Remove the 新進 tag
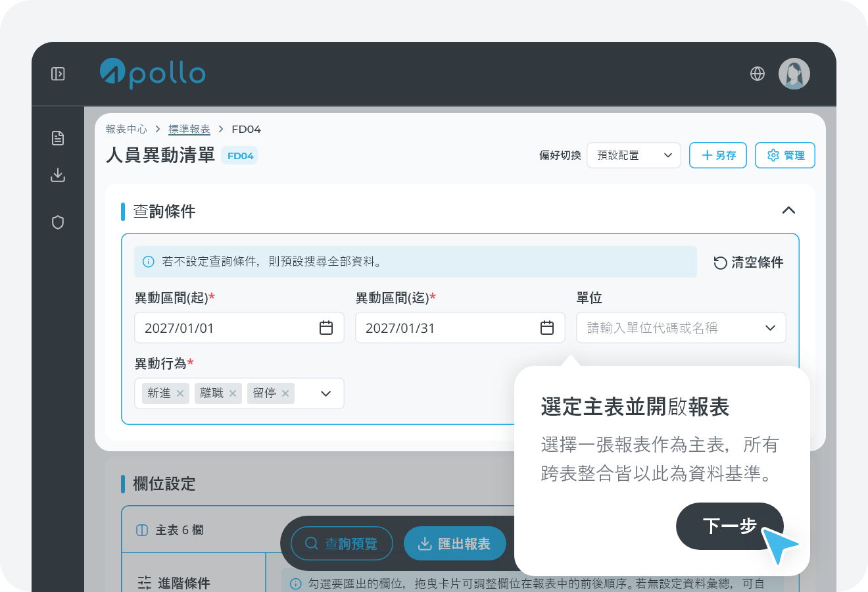This screenshot has width=868, height=592. (x=180, y=393)
